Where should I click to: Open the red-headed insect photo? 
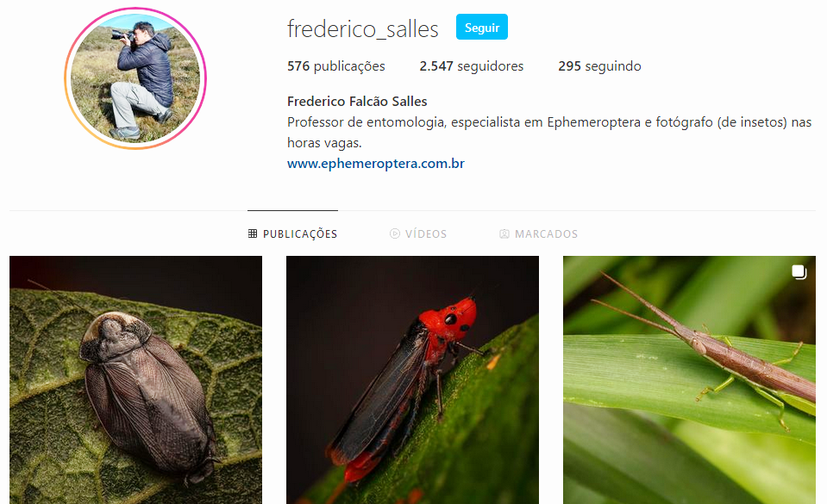[412, 380]
